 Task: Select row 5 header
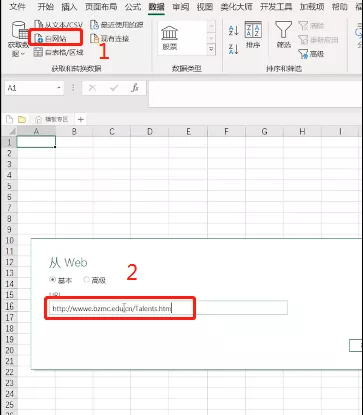click(x=9, y=186)
